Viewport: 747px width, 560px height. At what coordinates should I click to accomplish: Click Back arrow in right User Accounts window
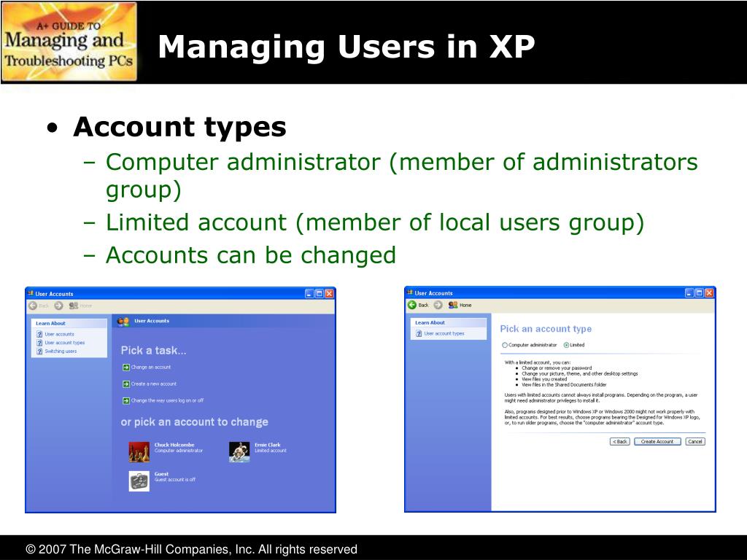click(x=412, y=305)
